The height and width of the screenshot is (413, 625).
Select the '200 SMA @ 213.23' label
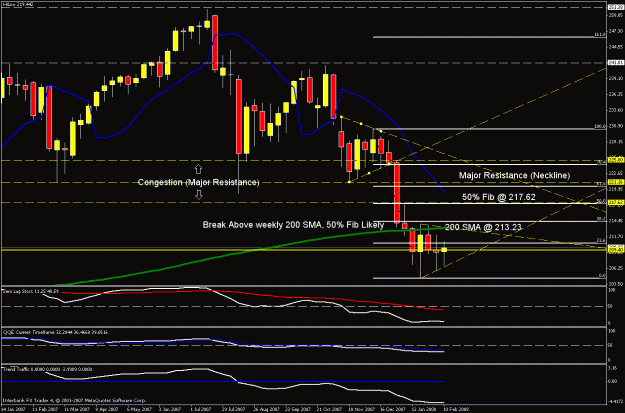(x=483, y=227)
